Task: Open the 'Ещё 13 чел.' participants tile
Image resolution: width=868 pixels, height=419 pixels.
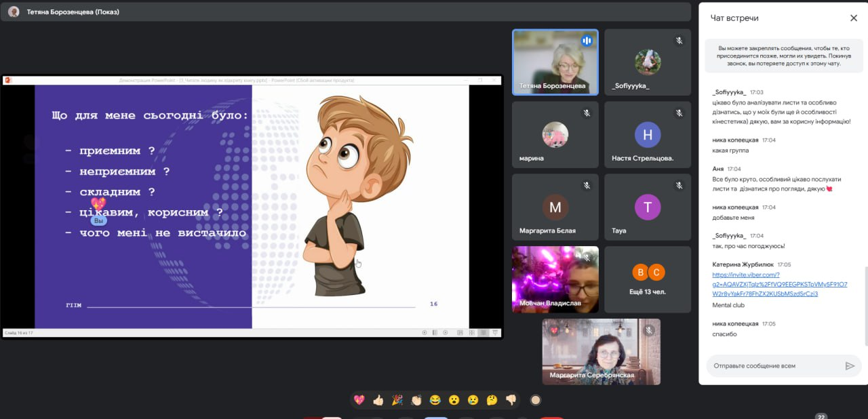Action: point(647,279)
